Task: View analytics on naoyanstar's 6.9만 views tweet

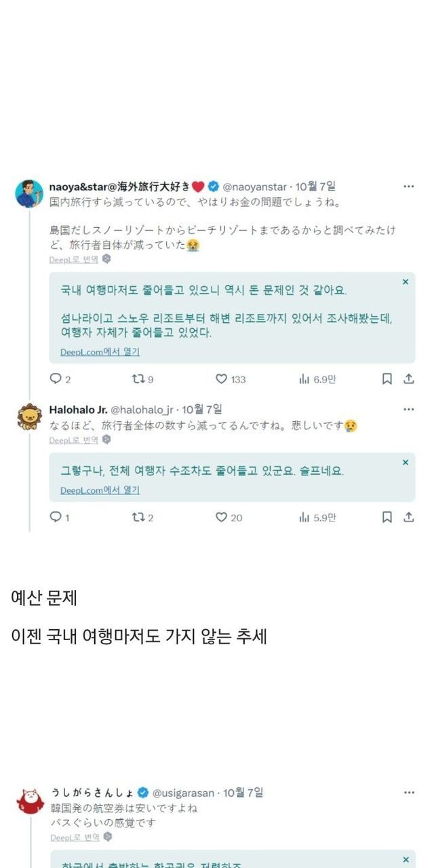Action: pyautogui.click(x=304, y=379)
